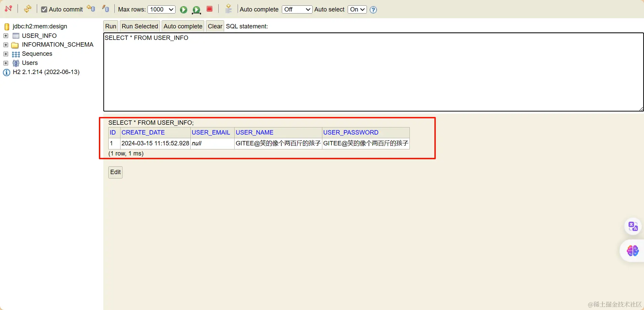Image resolution: width=644 pixels, height=310 pixels.
Task: Click the USER_NAME cell GITEE@ value
Action: tap(278, 143)
